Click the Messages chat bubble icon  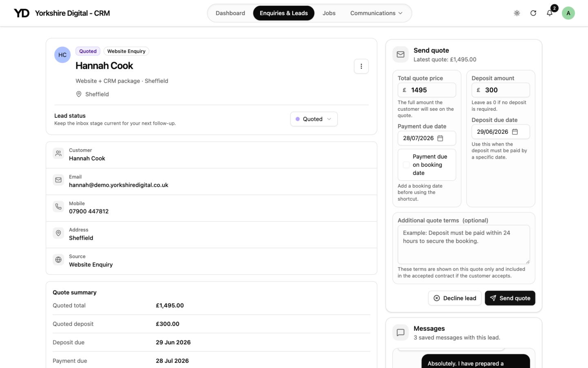point(401,332)
